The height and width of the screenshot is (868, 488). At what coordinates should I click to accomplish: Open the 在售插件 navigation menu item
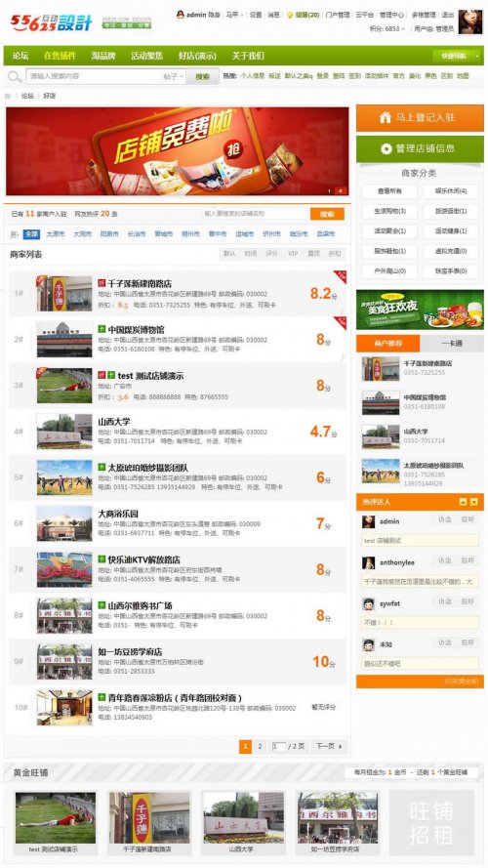pos(60,56)
